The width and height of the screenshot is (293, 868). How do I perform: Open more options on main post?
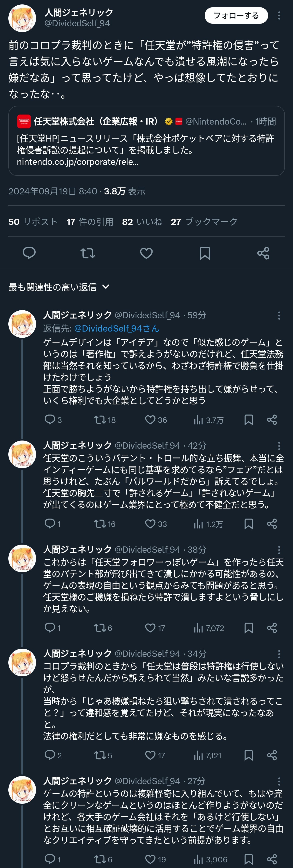[279, 16]
